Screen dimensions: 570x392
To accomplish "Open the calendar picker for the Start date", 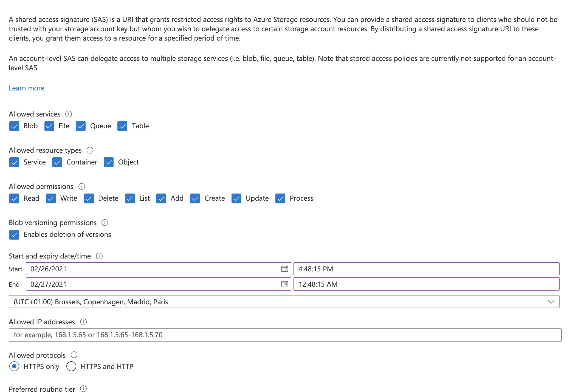I will [x=285, y=269].
